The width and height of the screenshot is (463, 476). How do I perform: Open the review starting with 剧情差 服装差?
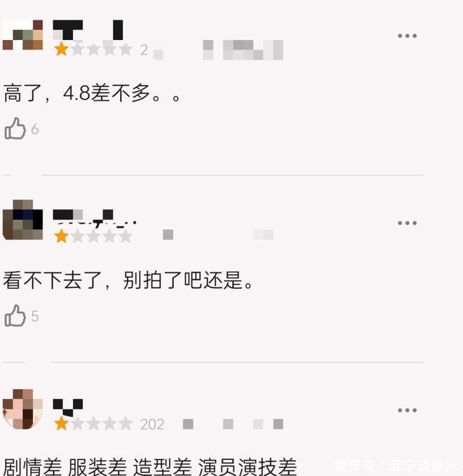pos(150,467)
